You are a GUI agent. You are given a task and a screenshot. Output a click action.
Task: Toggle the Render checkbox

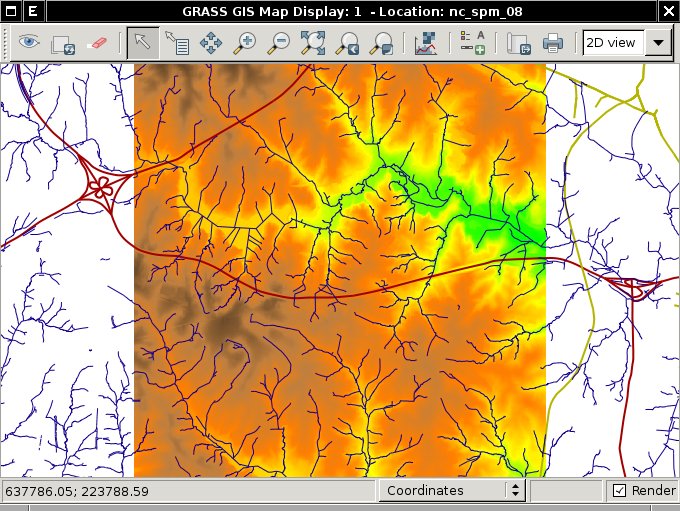click(x=619, y=490)
